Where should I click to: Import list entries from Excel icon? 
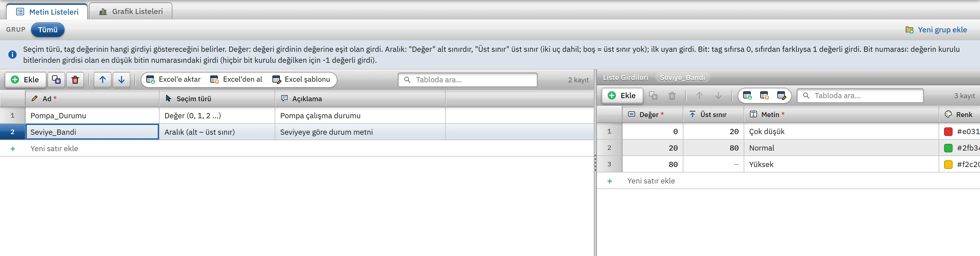(764, 96)
